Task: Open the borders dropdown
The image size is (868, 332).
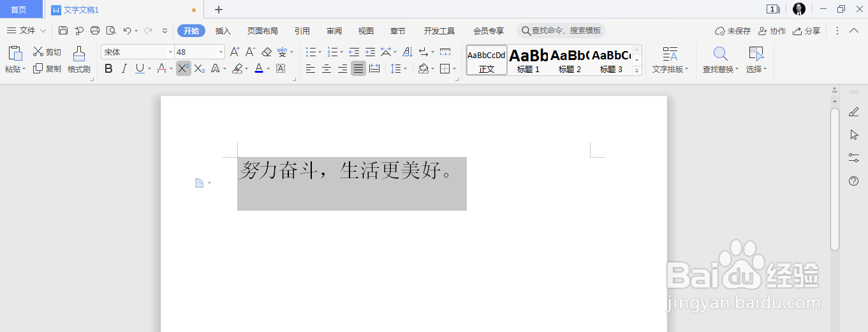Action: pos(454,69)
